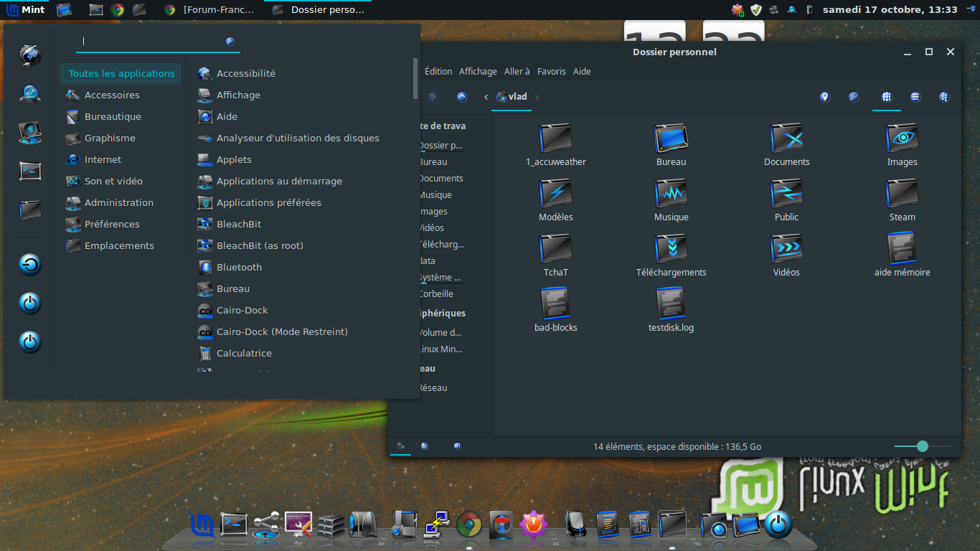Click the toggle location entry icon

coord(825,97)
